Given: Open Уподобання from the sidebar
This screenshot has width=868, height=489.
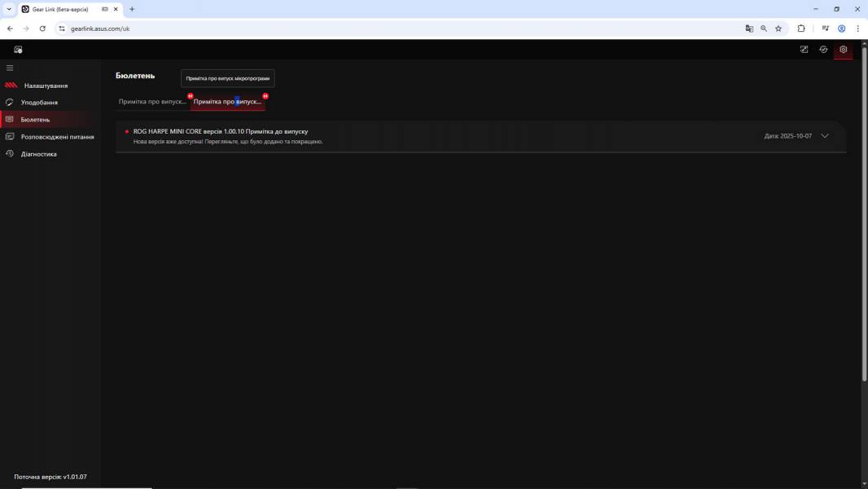Looking at the screenshot, I should click(39, 103).
